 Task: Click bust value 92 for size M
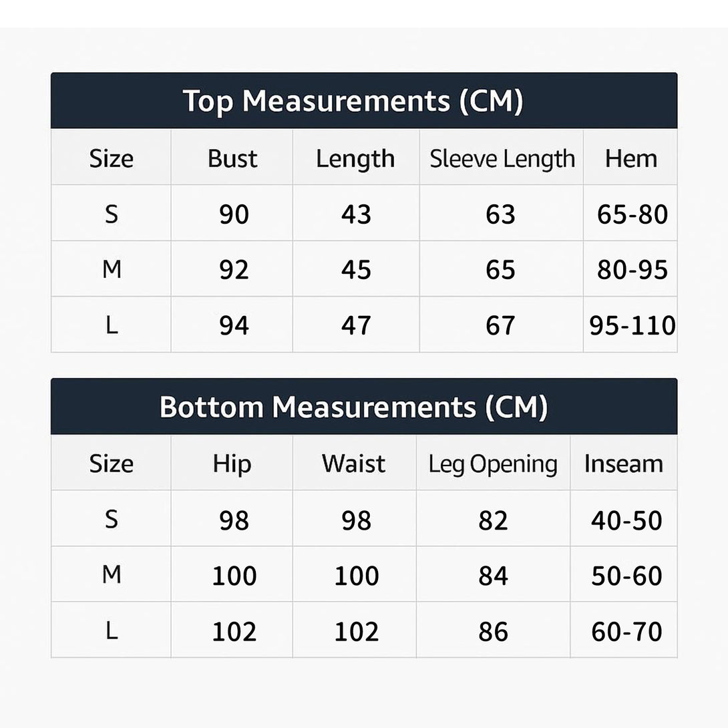tap(234, 270)
